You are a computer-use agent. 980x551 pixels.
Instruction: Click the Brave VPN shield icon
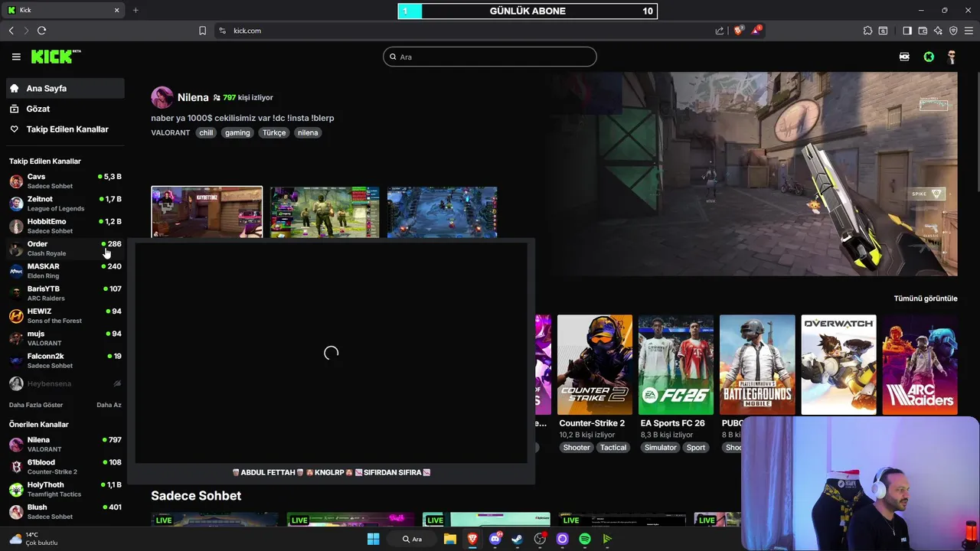point(953,31)
